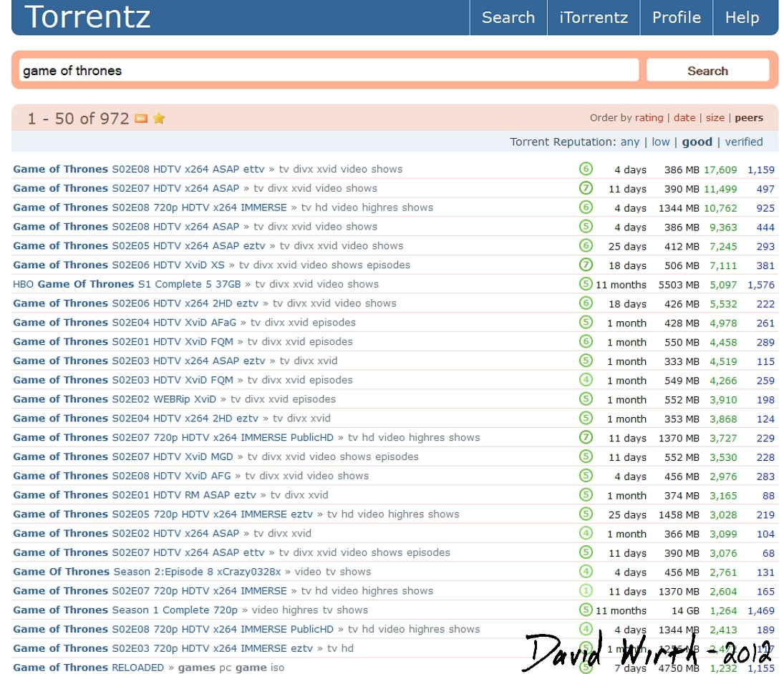Click rating badge of HBO S1 Complete row
This screenshot has height=674, width=784.
click(586, 284)
